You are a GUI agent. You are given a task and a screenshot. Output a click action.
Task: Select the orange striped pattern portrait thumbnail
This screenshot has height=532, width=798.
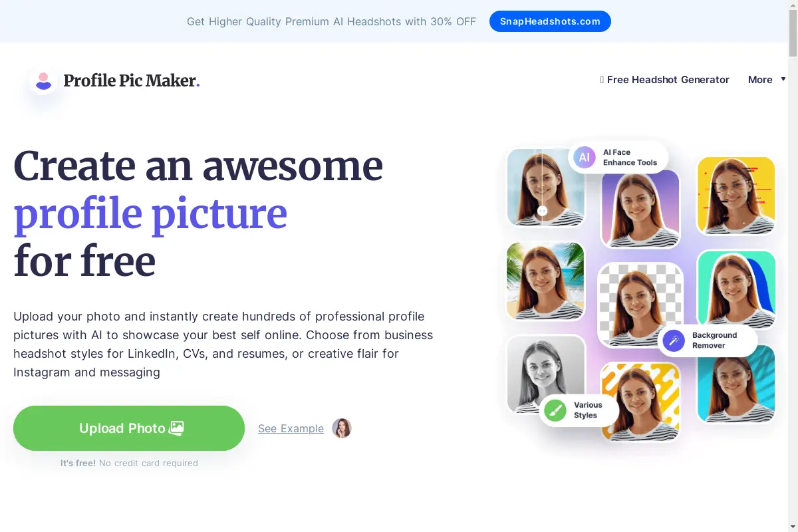[640, 401]
